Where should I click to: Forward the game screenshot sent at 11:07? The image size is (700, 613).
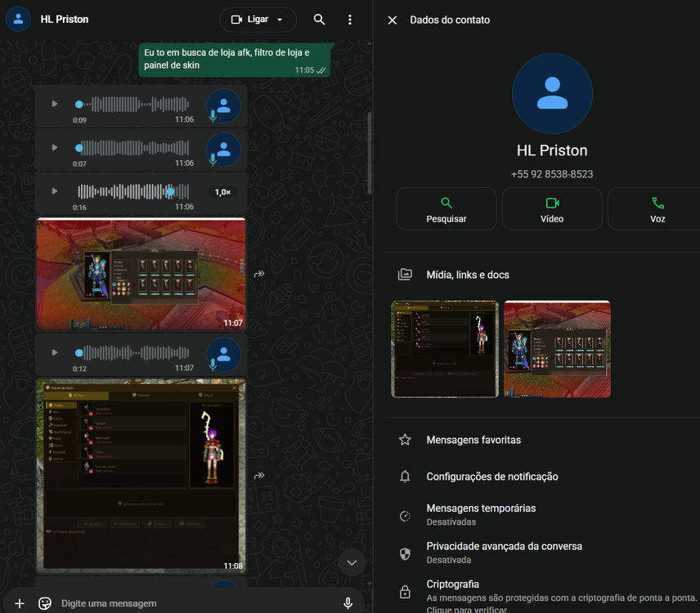259,274
